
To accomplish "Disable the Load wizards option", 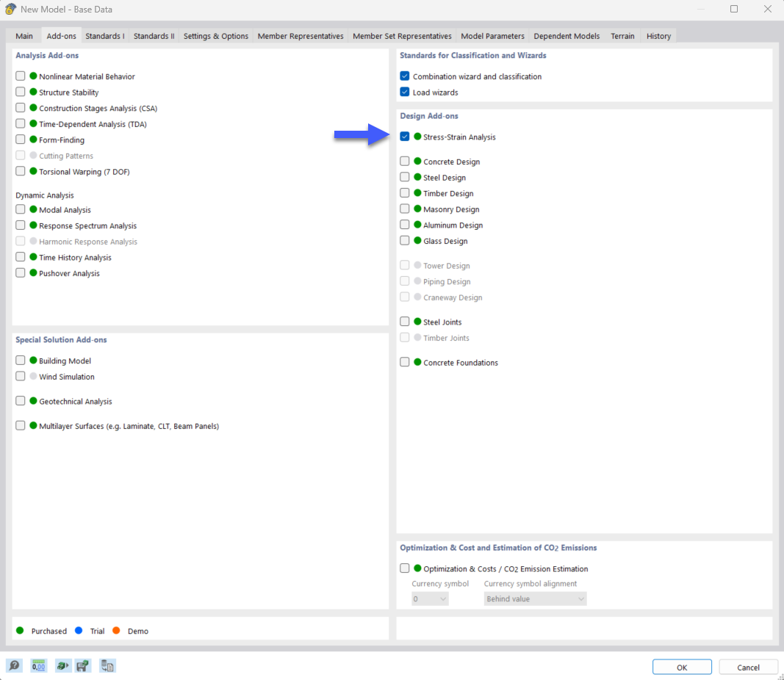I will point(404,92).
